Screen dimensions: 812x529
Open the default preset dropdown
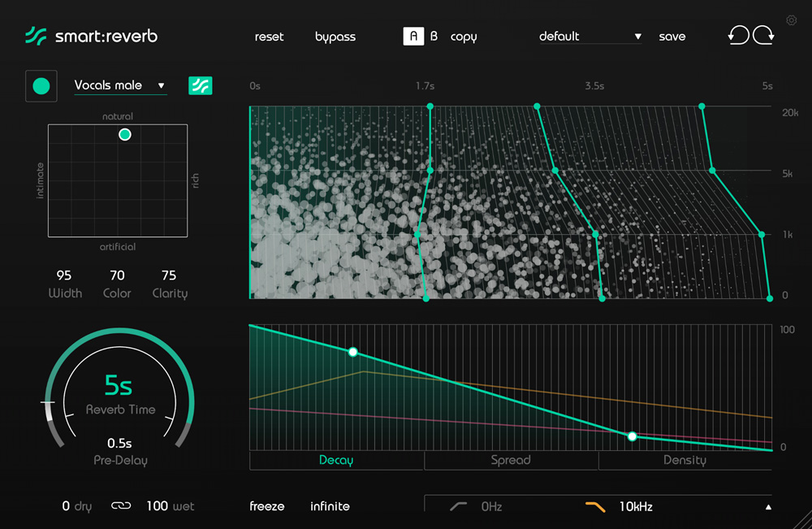click(590, 37)
